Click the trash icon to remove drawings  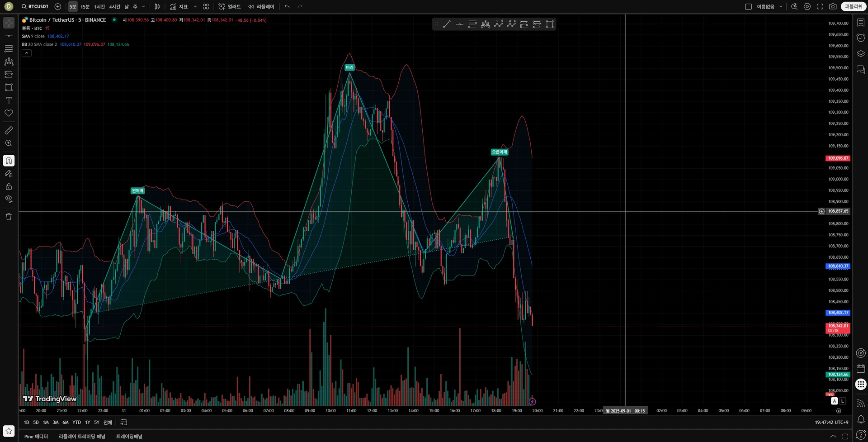pyautogui.click(x=9, y=217)
